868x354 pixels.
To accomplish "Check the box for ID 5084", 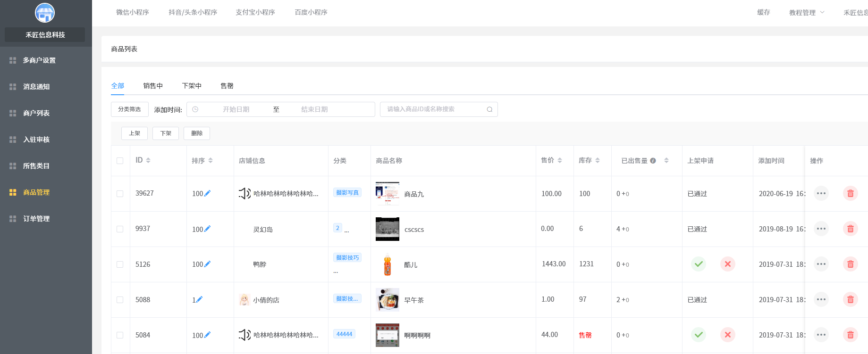I will click(120, 335).
